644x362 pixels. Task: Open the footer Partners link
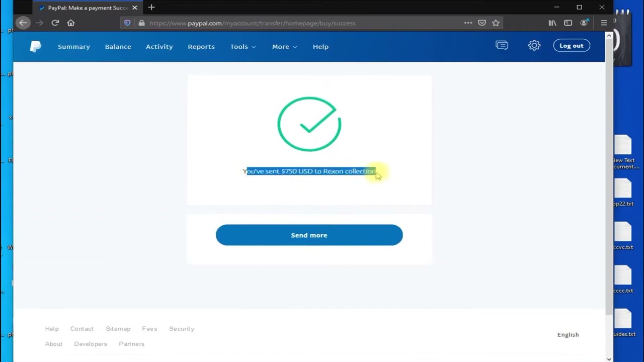tap(132, 344)
